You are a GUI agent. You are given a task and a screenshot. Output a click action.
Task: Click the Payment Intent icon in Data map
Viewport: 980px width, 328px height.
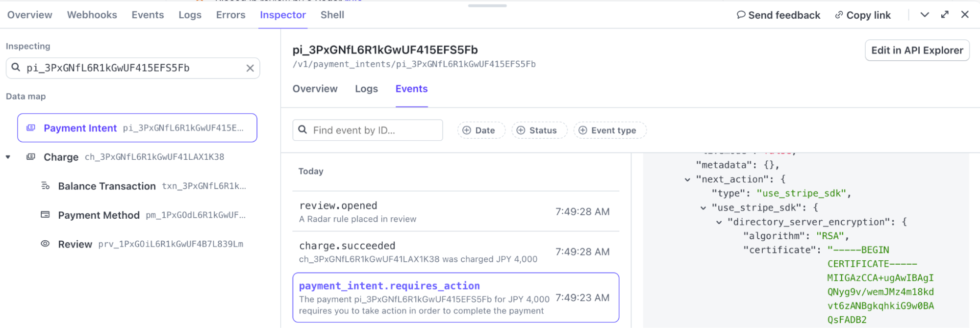point(31,128)
